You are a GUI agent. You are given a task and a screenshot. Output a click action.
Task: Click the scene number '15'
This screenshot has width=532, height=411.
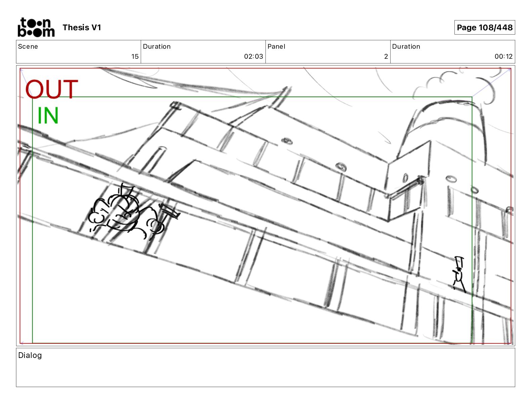click(x=135, y=56)
